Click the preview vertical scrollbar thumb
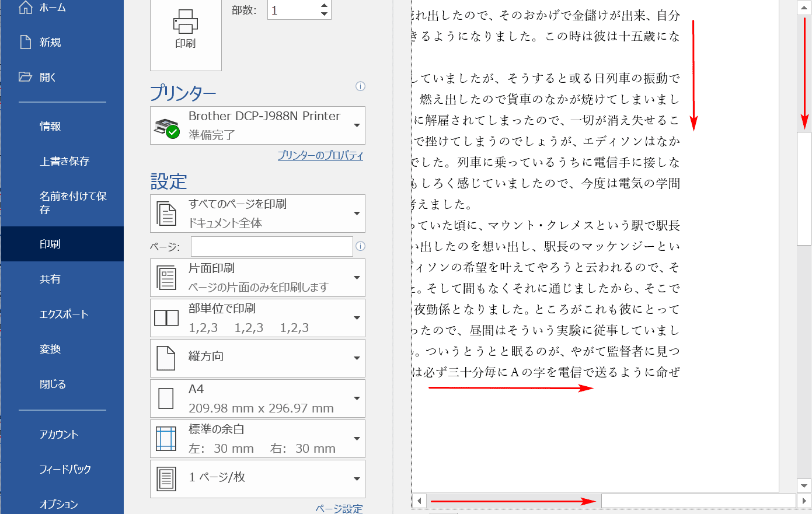Screen dimensions: 812x514 [x=804, y=188]
